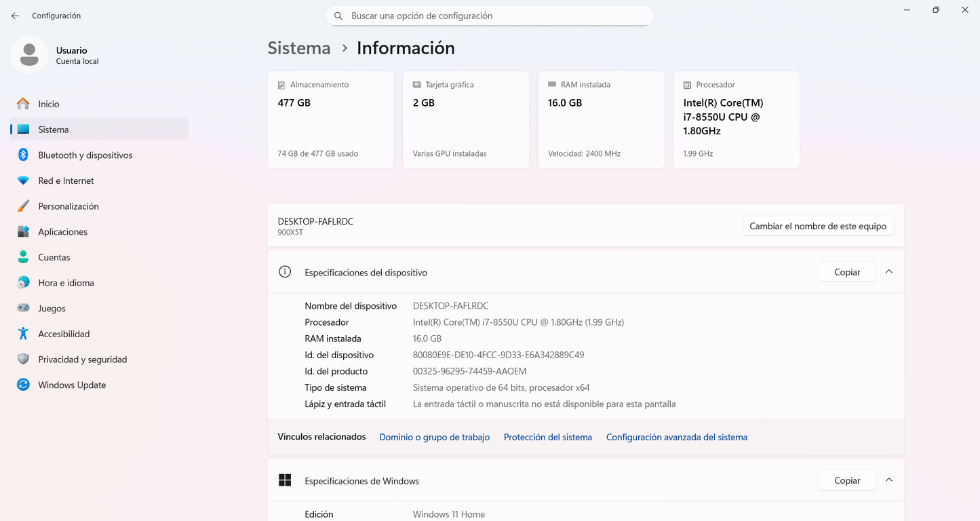Viewport: 980px width, 521px height.
Task: Click the Almacenamiento 477 GB card
Action: point(330,119)
